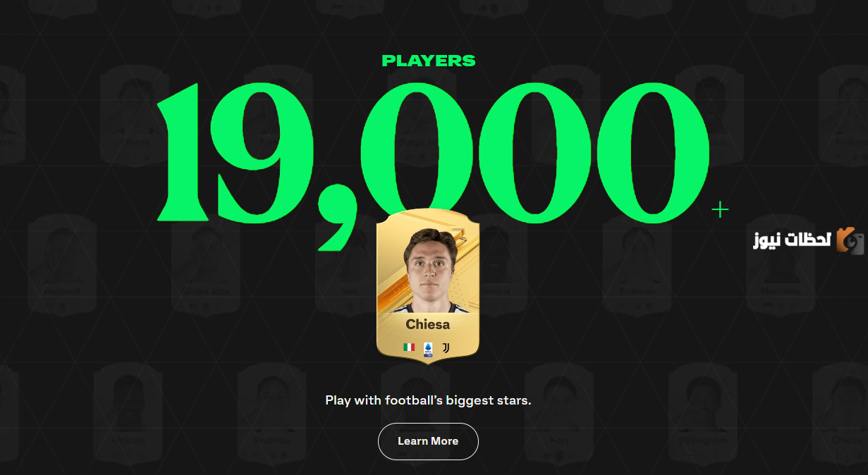Click the green plus sign after 19,000
Viewport: 868px width, 475px height.
(720, 209)
